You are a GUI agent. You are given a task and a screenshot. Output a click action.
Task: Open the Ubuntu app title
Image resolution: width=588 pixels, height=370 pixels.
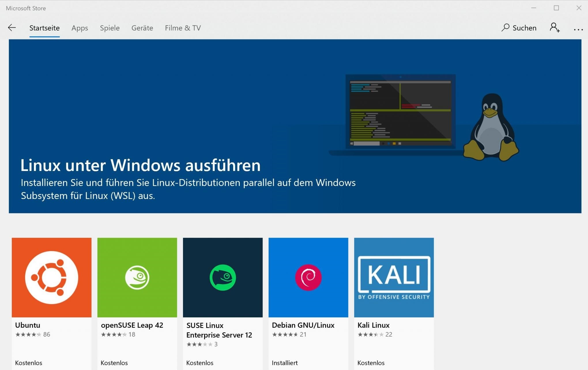point(28,325)
